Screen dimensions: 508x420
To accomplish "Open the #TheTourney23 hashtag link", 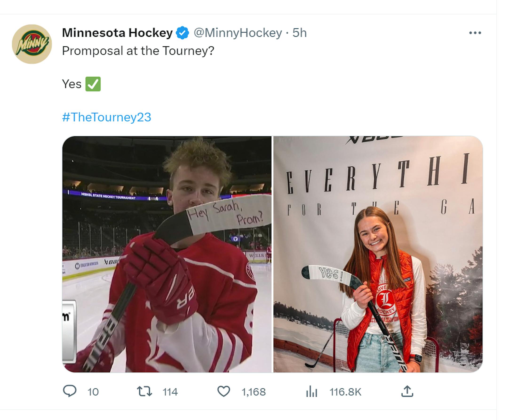I will [107, 117].
